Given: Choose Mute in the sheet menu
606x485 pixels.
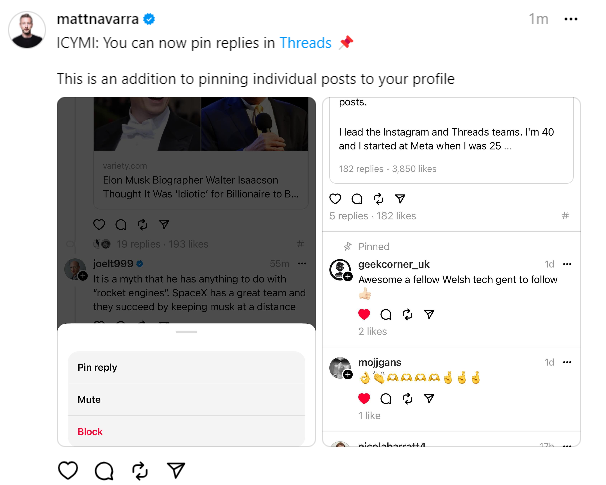Looking at the screenshot, I should click(89, 400).
